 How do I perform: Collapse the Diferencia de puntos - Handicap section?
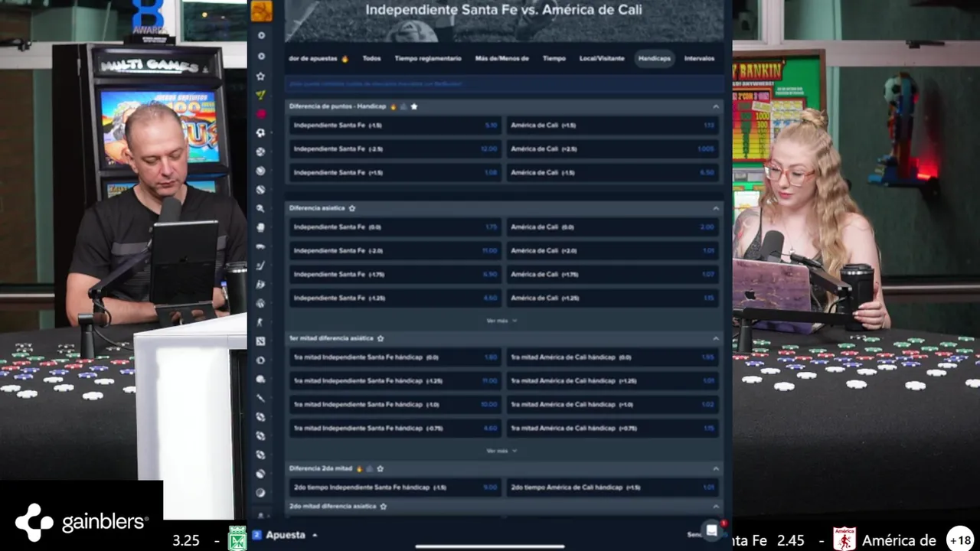716,106
